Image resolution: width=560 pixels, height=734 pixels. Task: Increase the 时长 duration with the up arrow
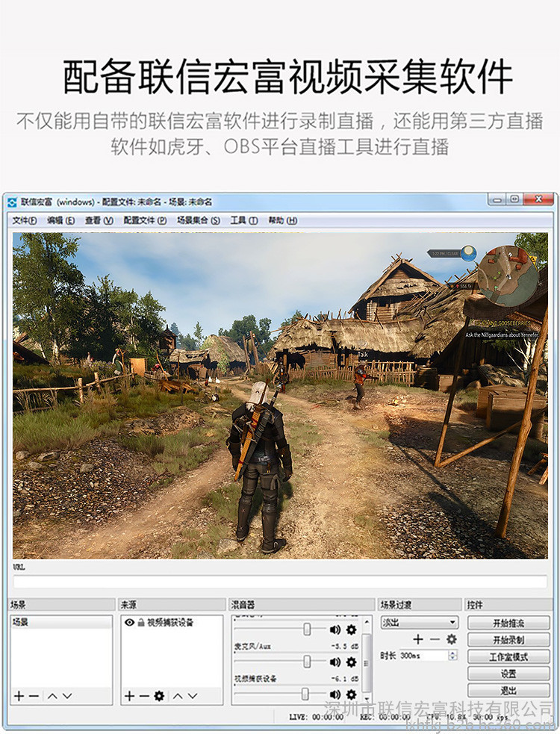(x=452, y=653)
